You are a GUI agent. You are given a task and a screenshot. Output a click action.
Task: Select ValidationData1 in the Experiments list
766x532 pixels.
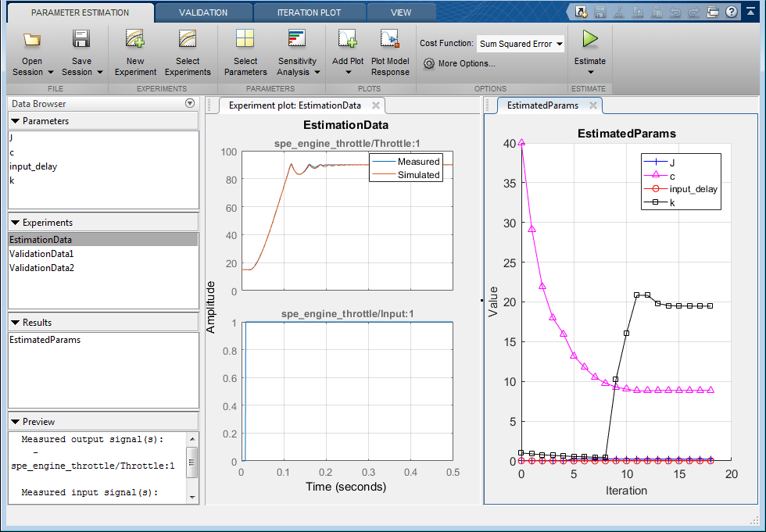pyautogui.click(x=41, y=254)
